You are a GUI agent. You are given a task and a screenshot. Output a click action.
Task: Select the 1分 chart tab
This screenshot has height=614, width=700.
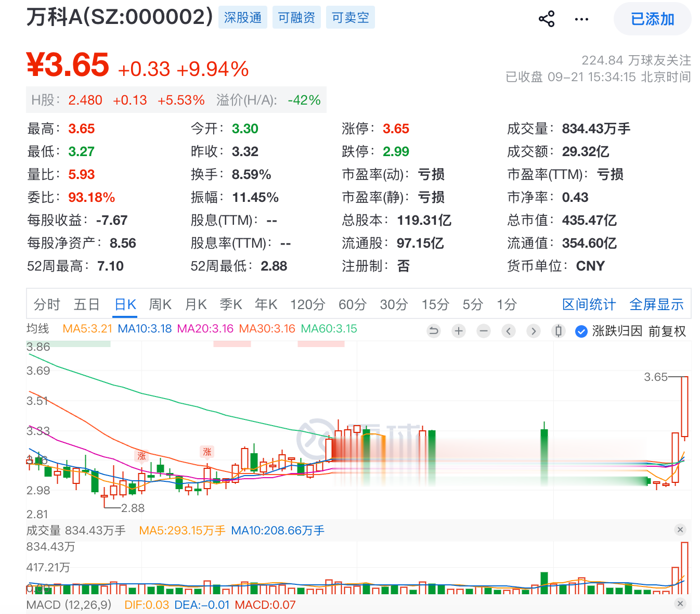pos(507,304)
